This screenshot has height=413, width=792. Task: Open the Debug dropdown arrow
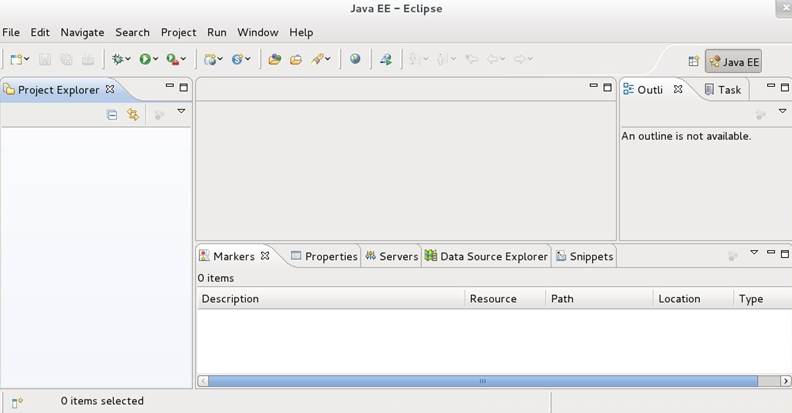128,59
